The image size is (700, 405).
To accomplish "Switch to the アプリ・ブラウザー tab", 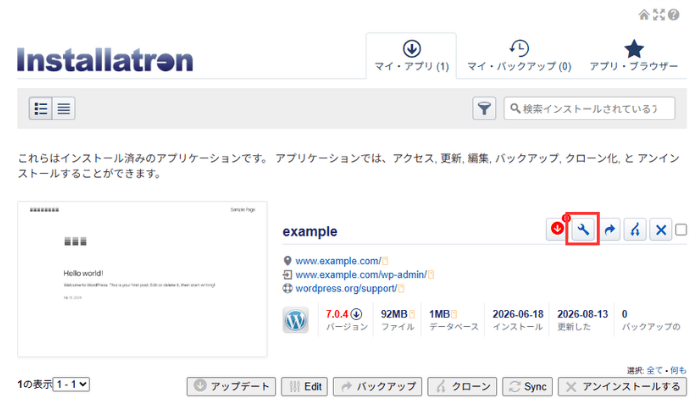I will (x=634, y=56).
